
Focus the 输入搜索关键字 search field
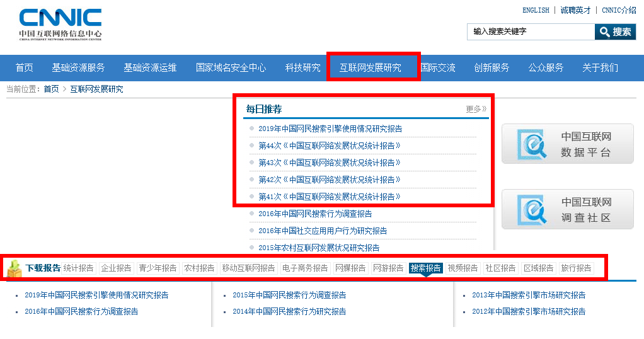click(x=531, y=32)
